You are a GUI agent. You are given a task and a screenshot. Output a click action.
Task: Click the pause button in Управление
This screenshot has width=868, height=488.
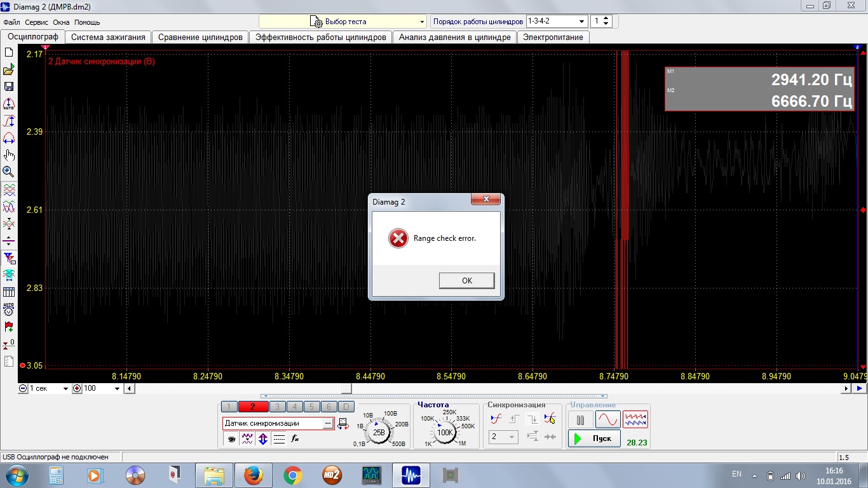click(580, 420)
